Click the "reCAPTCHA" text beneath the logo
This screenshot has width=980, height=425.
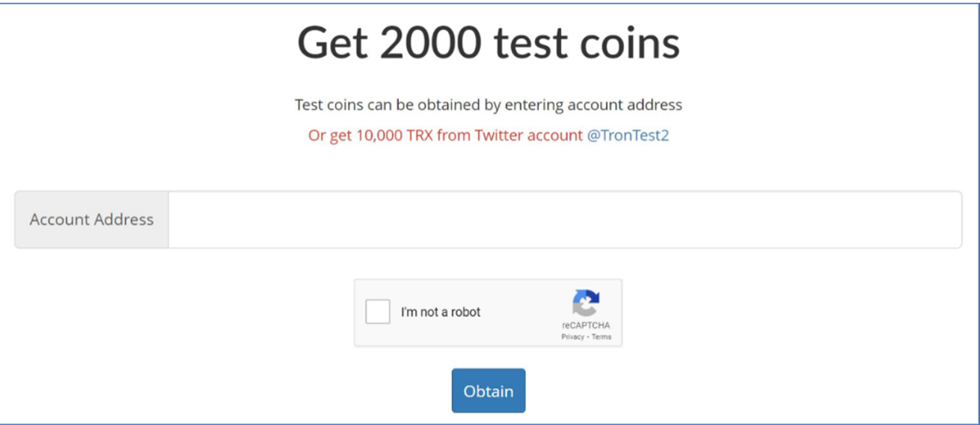pyautogui.click(x=586, y=325)
